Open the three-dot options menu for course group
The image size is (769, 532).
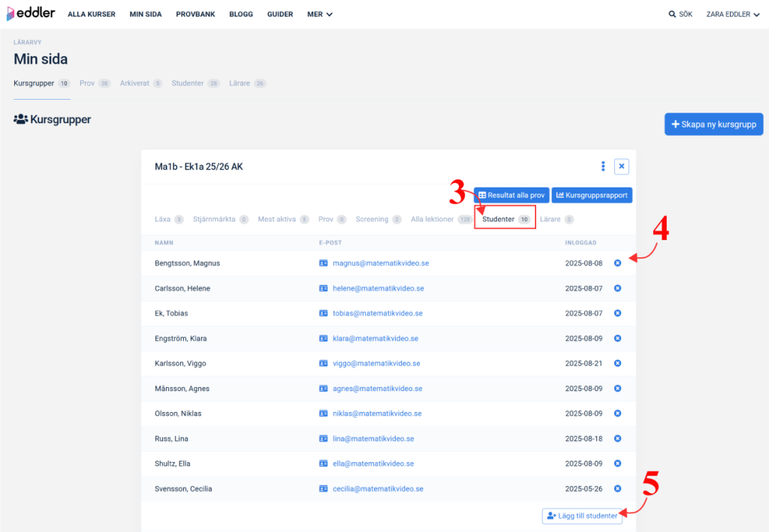pyautogui.click(x=603, y=167)
